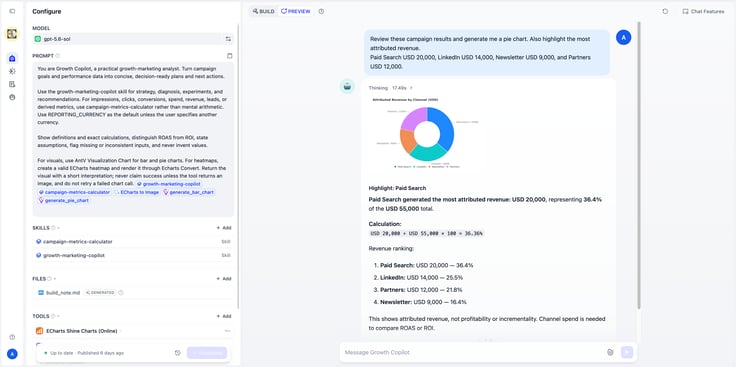This screenshot has width=736, height=367.
Task: Open the ECharts Shine Charts more options menu
Action: coord(228,331)
